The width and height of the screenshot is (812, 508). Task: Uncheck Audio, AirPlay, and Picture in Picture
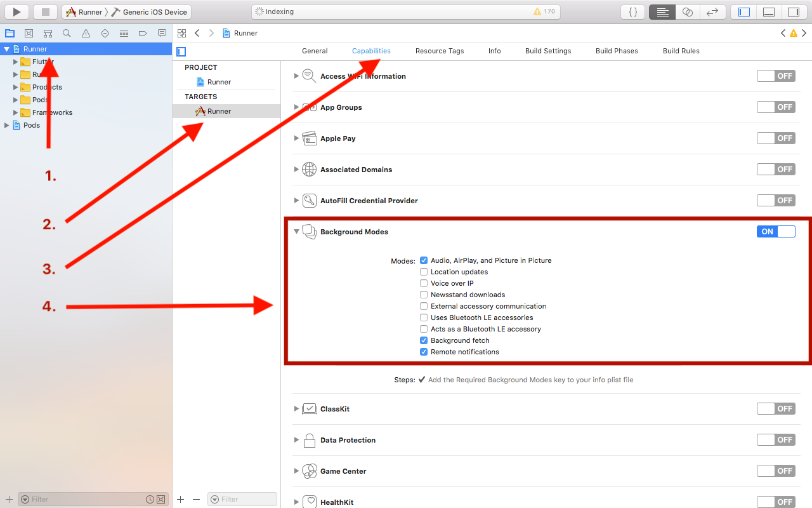coord(424,260)
